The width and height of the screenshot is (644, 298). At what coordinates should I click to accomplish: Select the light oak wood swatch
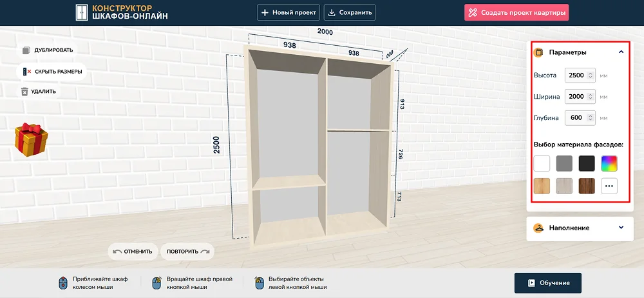[542, 186]
